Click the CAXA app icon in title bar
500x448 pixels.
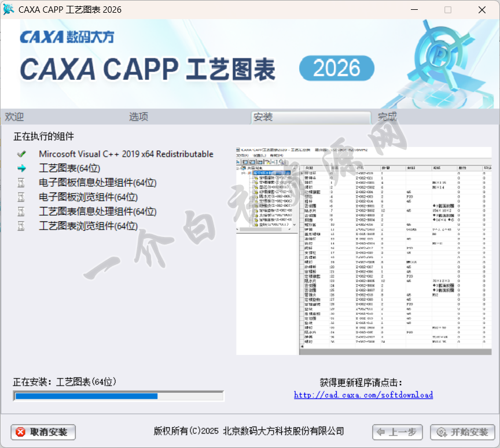[8, 9]
